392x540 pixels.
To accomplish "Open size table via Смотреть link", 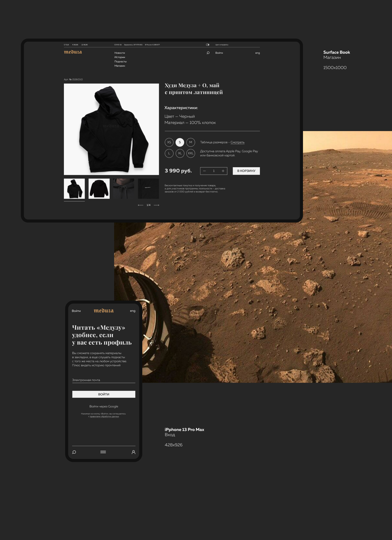I will [237, 142].
